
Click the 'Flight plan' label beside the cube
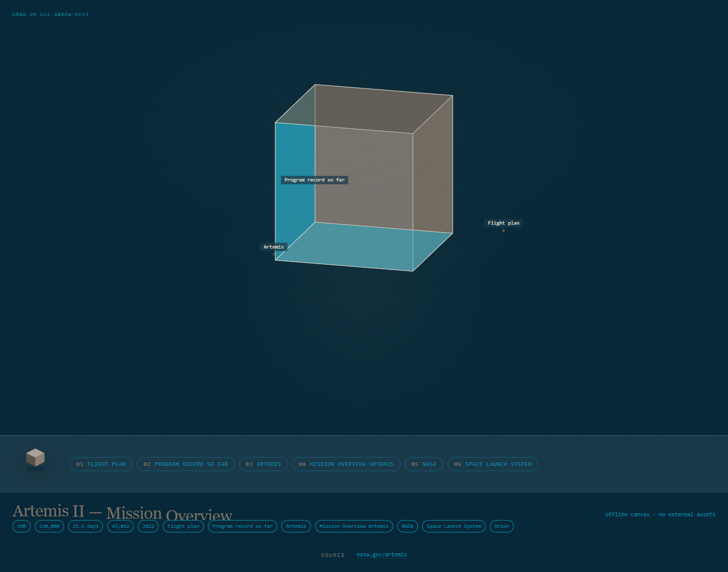pyautogui.click(x=503, y=223)
